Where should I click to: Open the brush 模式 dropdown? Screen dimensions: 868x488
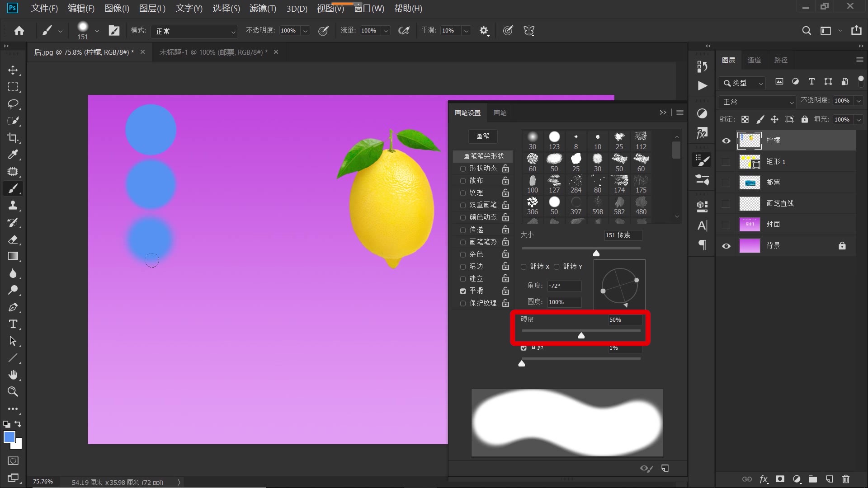tap(194, 31)
